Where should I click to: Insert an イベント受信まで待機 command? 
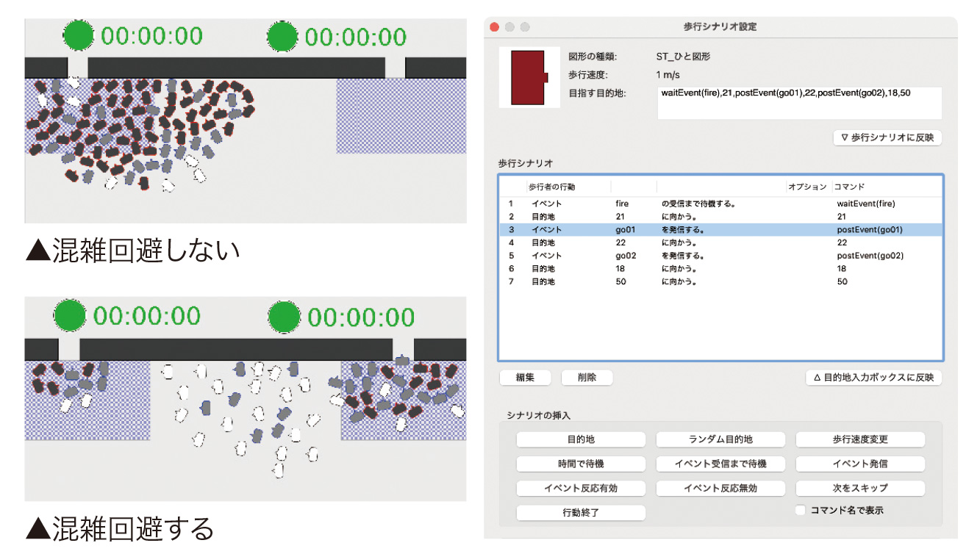click(720, 464)
